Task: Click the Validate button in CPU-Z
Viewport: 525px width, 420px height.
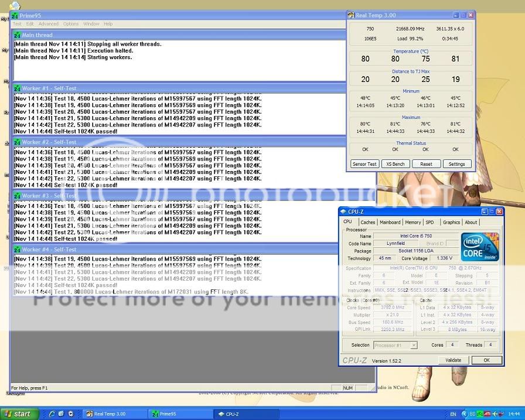Action: tap(453, 360)
